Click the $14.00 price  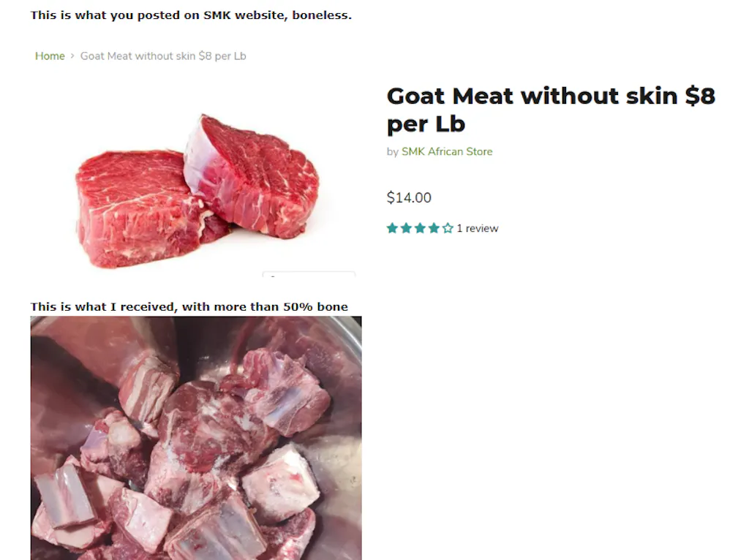pos(409,197)
